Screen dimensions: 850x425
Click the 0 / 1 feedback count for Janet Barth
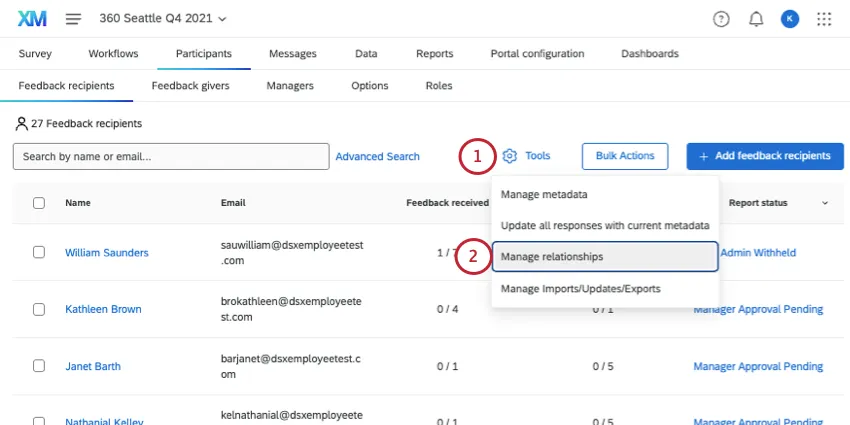448,366
